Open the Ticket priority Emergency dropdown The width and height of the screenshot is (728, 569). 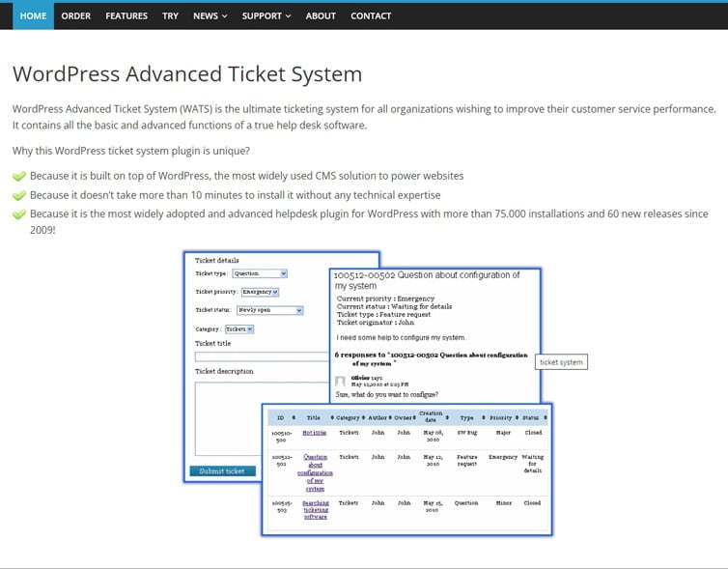(x=260, y=292)
